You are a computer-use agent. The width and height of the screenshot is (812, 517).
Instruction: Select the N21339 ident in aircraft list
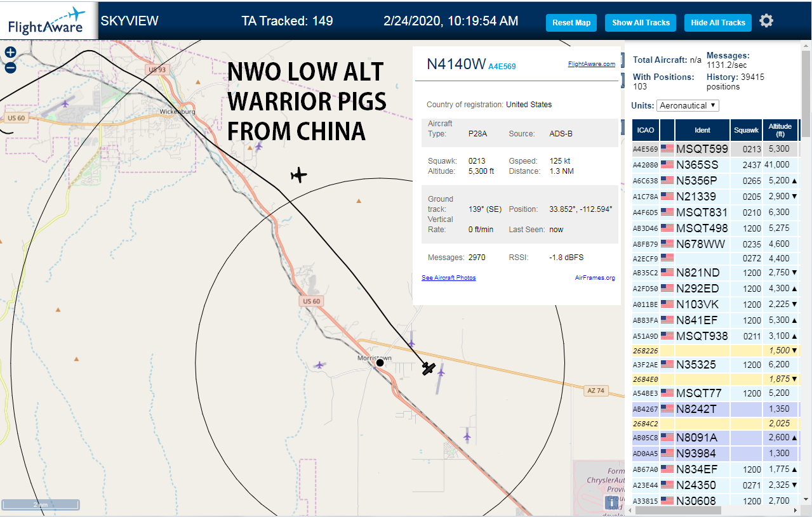click(x=696, y=197)
